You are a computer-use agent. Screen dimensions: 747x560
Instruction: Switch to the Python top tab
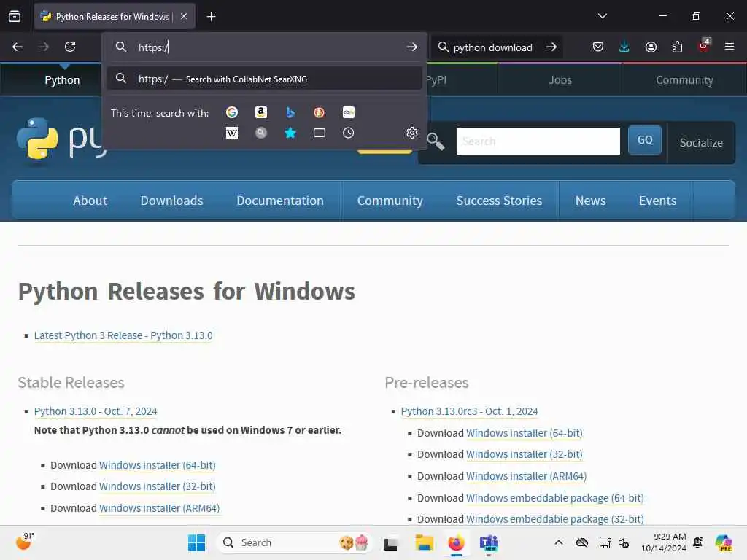pyautogui.click(x=62, y=80)
